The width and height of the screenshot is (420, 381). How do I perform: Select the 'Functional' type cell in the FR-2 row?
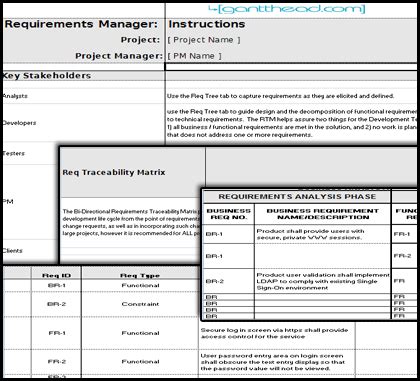coord(140,362)
